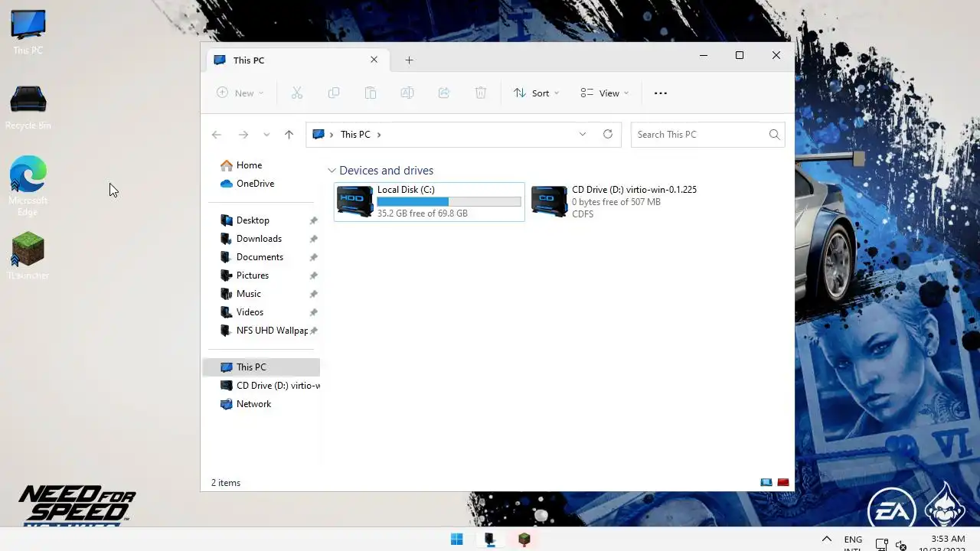Add a new tab
Viewport: 980px width, 551px height.
point(409,60)
